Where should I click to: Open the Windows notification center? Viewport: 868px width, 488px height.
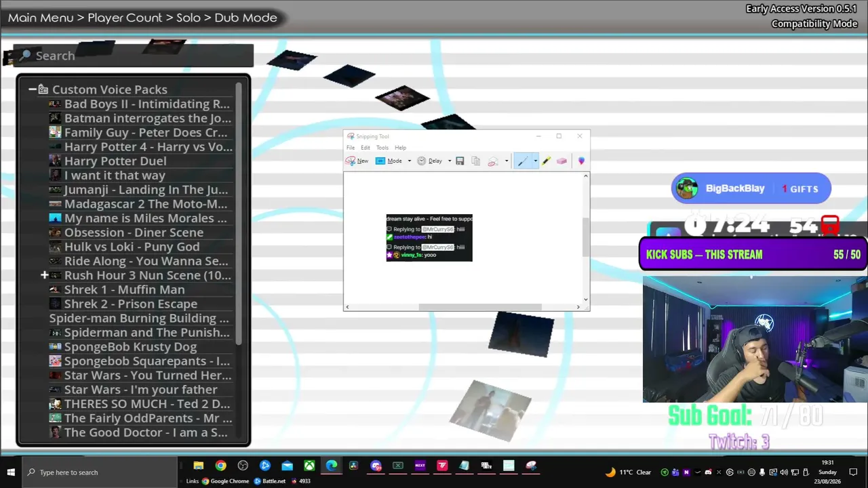[854, 472]
